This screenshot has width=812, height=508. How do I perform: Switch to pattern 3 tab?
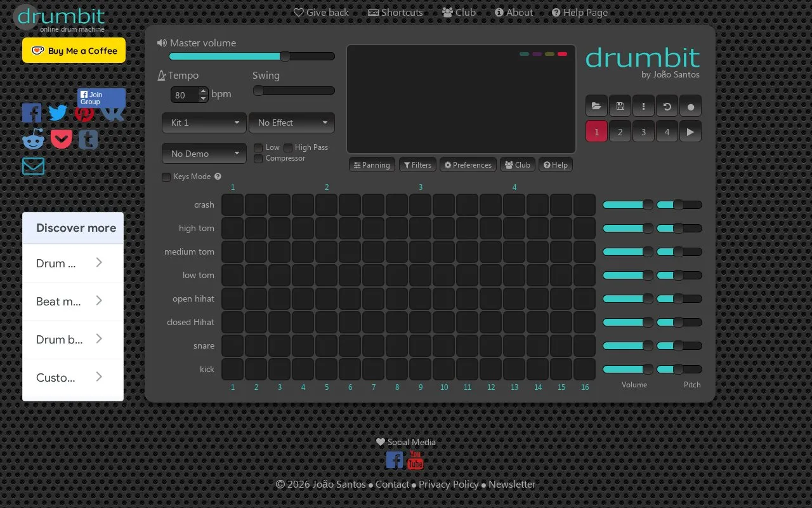click(x=643, y=131)
